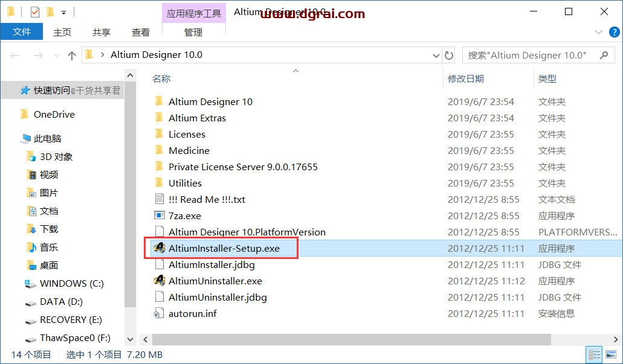
Task: Sort by 修改日期 column header
Action: pos(466,78)
